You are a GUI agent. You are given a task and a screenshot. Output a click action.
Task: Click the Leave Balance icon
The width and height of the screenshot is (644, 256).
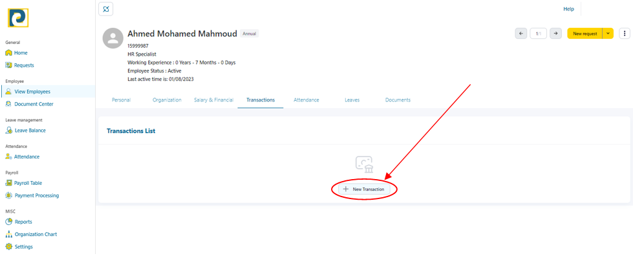click(8, 130)
